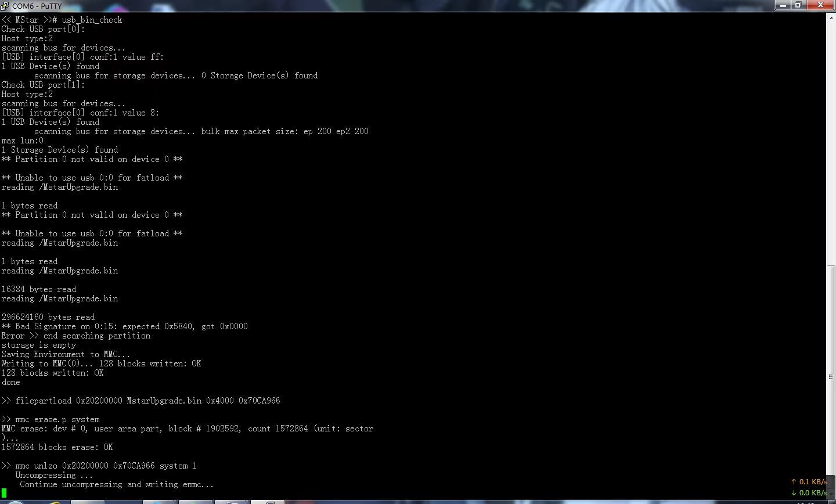Minimize the COM6 PuTTY window
This screenshot has height=504, width=836.
point(783,5)
